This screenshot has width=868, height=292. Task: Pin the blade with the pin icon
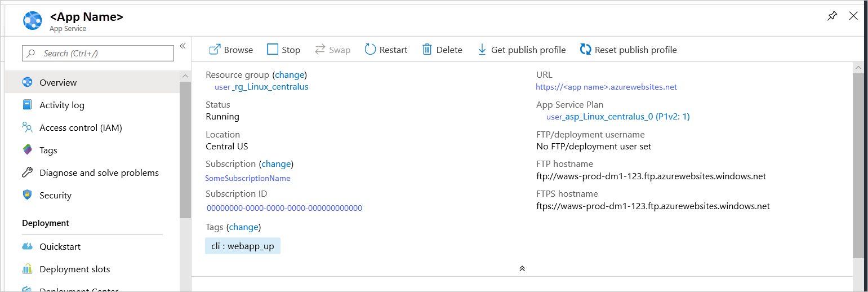click(832, 16)
